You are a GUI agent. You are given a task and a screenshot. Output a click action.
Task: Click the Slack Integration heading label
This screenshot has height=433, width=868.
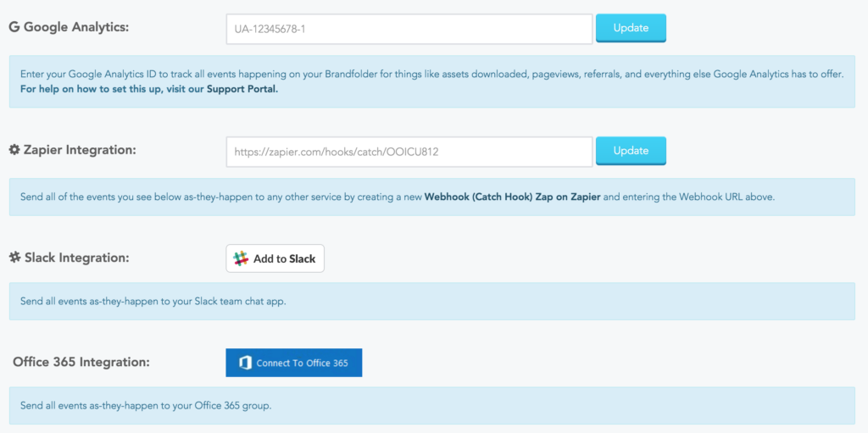coord(70,258)
